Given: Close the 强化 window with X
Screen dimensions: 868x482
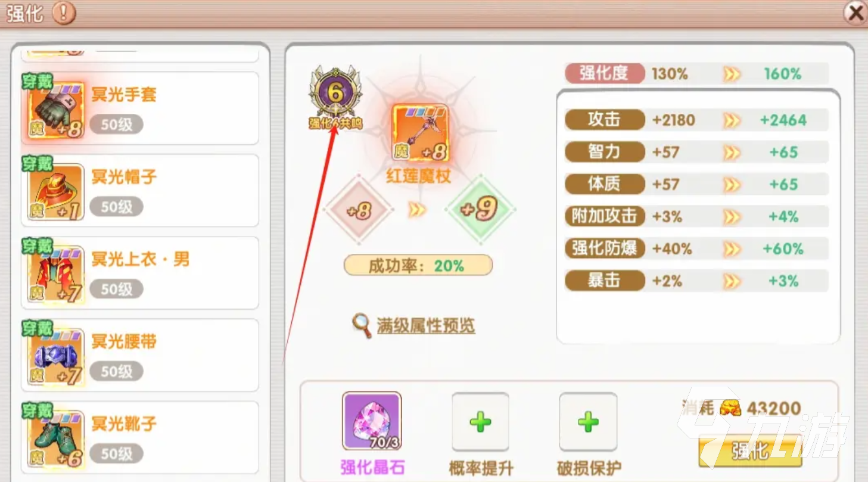Looking at the screenshot, I should pyautogui.click(x=855, y=12).
